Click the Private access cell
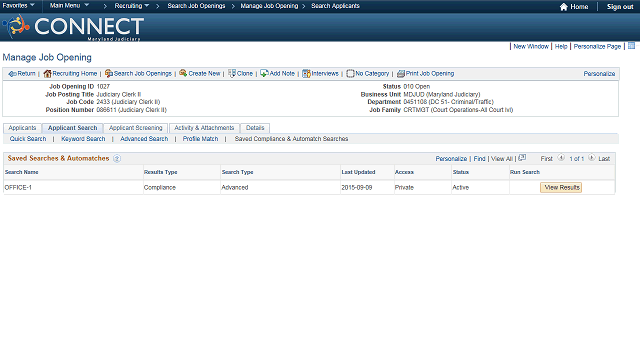This screenshot has height=360, width=640. coord(404,188)
